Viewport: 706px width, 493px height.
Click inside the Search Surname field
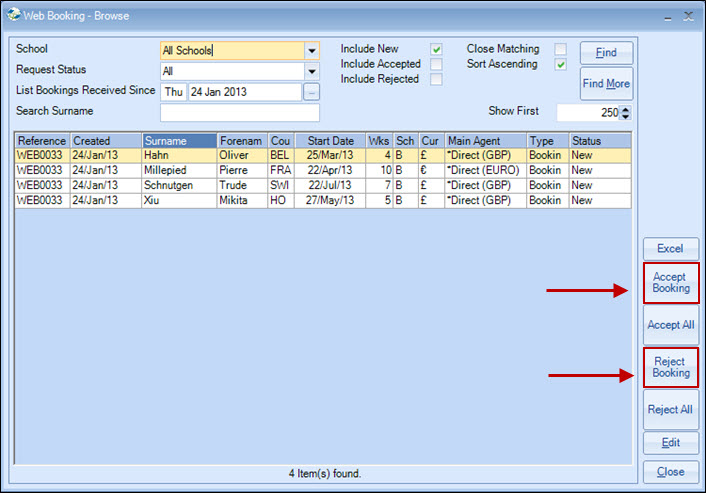(x=239, y=112)
